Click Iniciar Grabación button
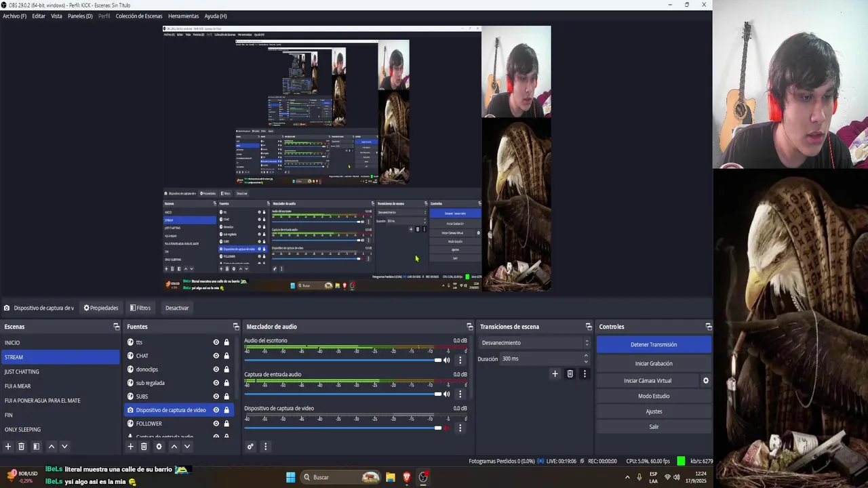This screenshot has width=868, height=488. 654,363
